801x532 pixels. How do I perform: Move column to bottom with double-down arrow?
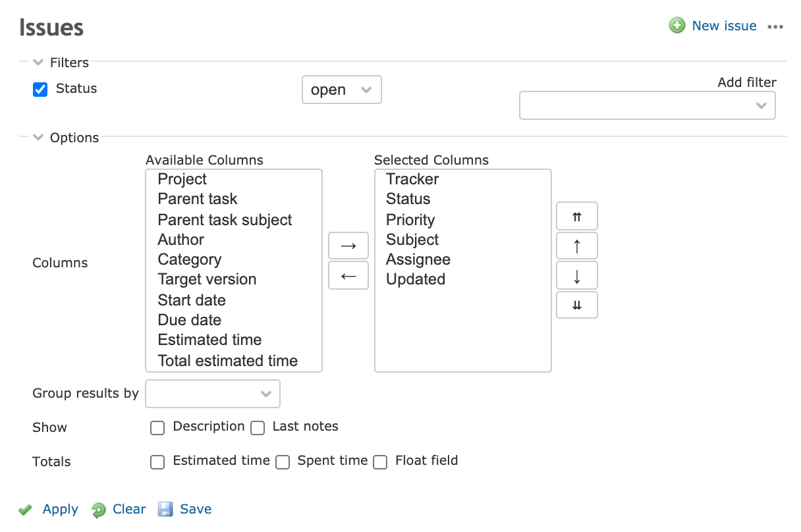tap(577, 305)
